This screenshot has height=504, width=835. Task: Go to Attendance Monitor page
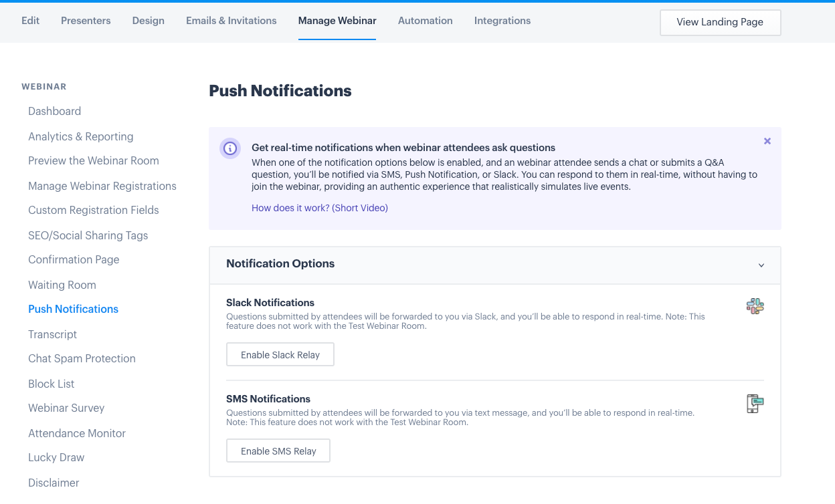77,433
